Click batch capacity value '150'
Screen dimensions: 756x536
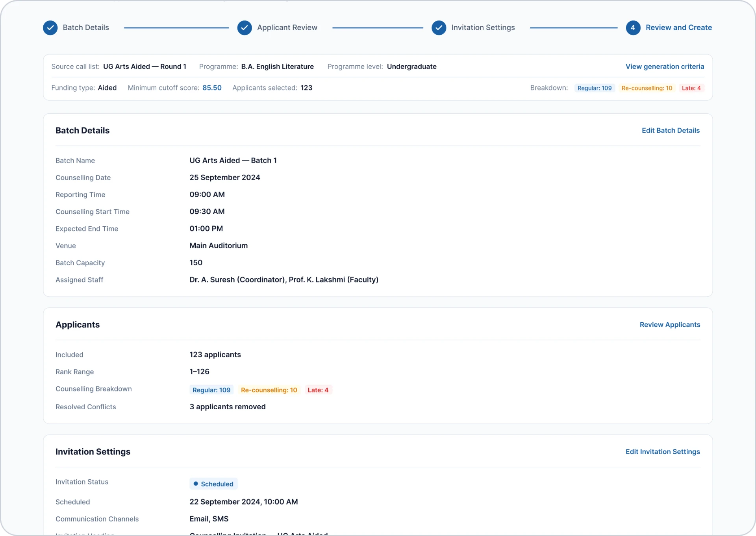pos(196,262)
